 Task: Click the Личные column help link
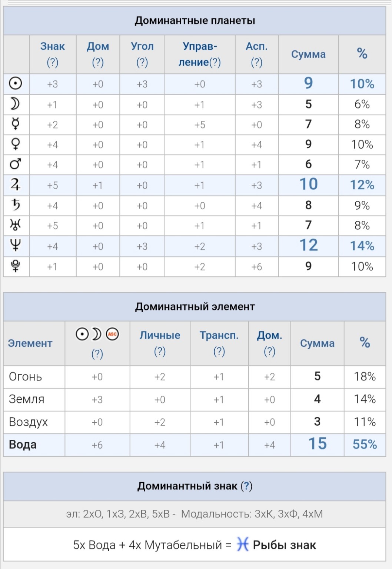pos(160,351)
